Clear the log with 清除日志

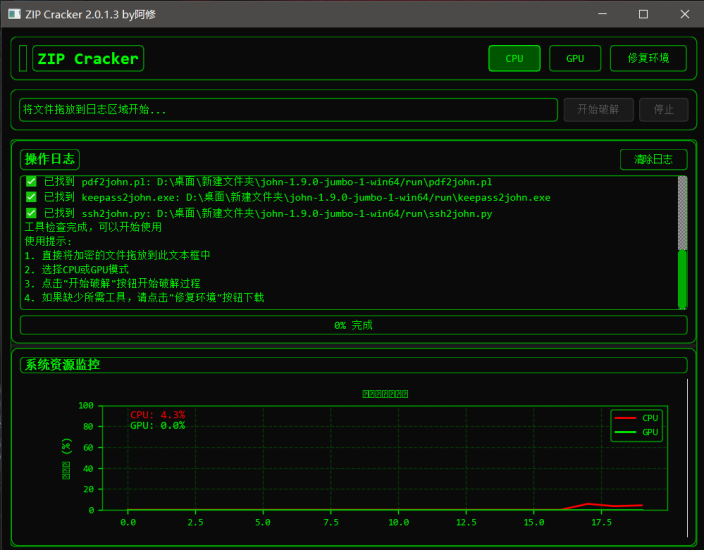[653, 159]
